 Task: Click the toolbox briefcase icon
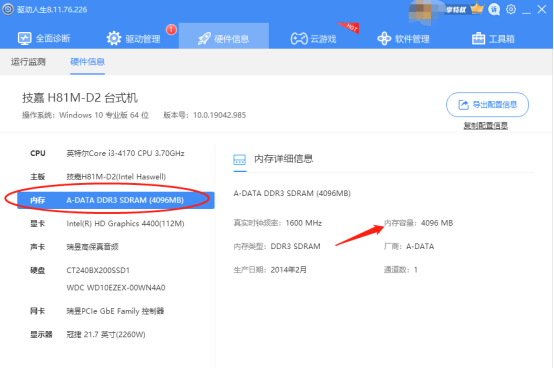pos(478,38)
